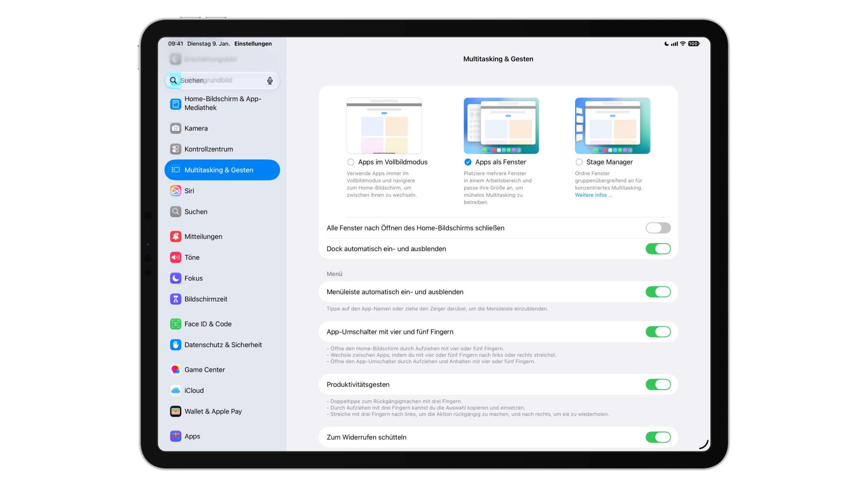This screenshot has height=488, width=868.
Task: Open the Multitasking & Gesten sidebar item
Action: (x=222, y=170)
